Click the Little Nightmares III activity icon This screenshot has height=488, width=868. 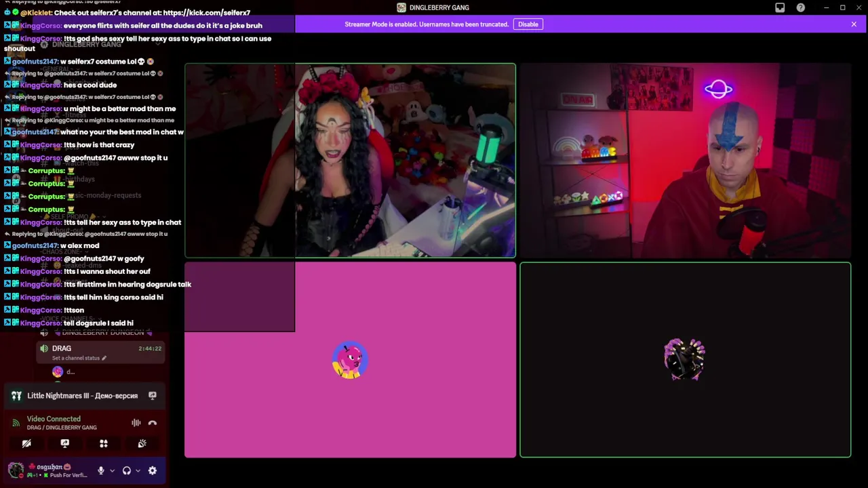click(16, 396)
